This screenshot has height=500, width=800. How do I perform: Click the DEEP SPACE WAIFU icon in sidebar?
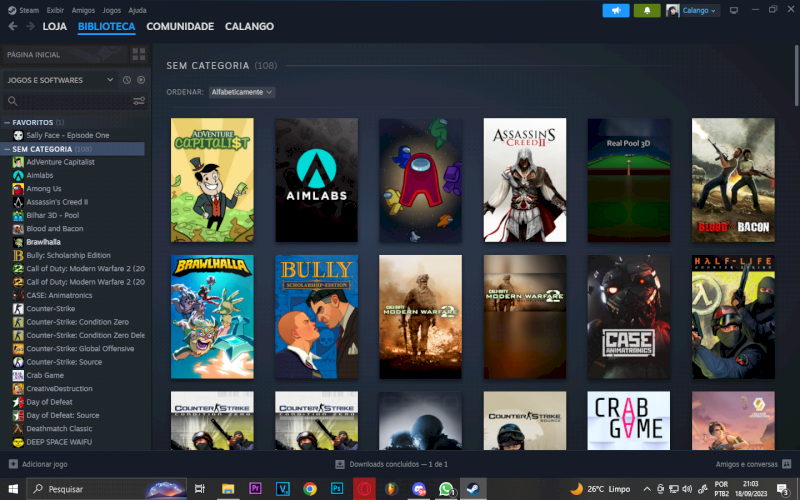(x=18, y=442)
